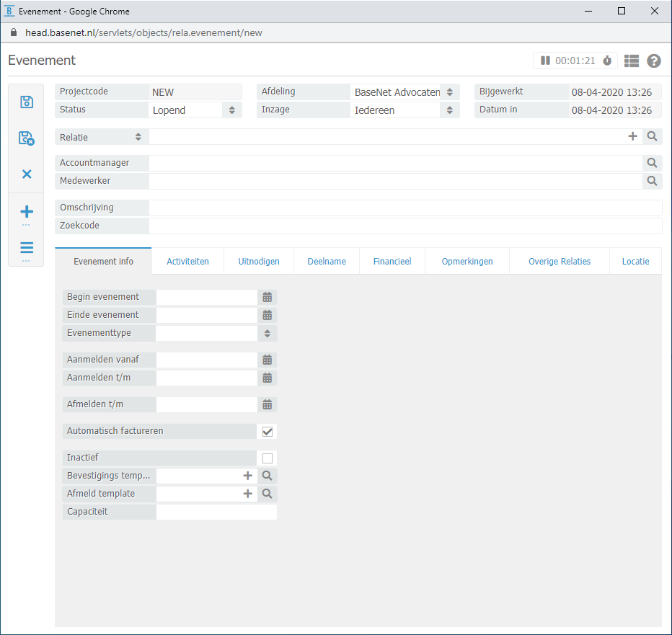Click the blue X cancel icon
Image resolution: width=672 pixels, height=635 pixels.
coord(27,174)
